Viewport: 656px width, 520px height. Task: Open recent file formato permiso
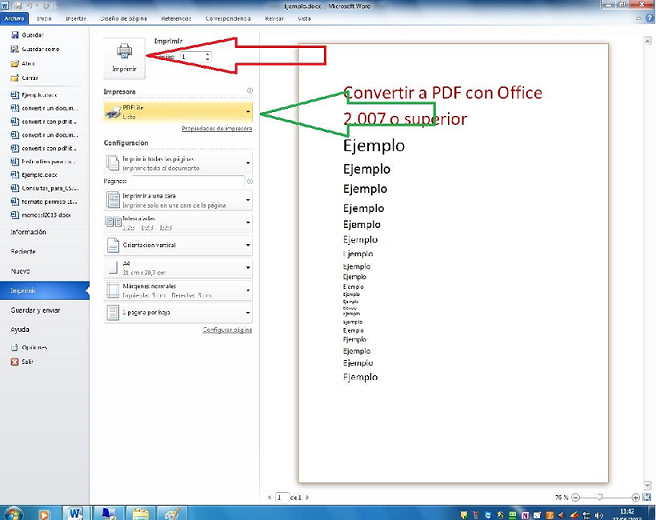tap(49, 202)
